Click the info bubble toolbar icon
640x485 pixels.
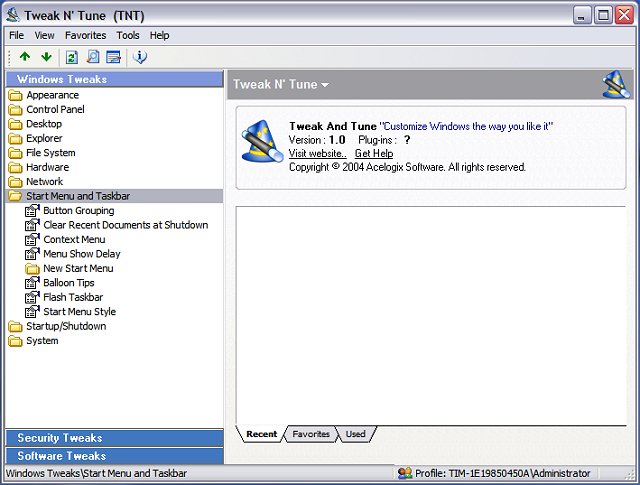(140, 57)
